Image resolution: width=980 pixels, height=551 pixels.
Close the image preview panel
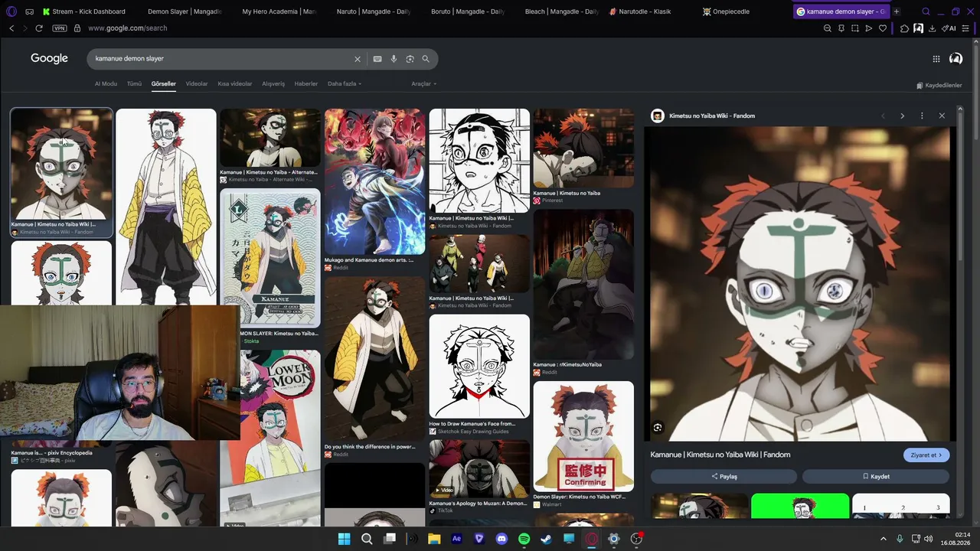click(x=942, y=116)
